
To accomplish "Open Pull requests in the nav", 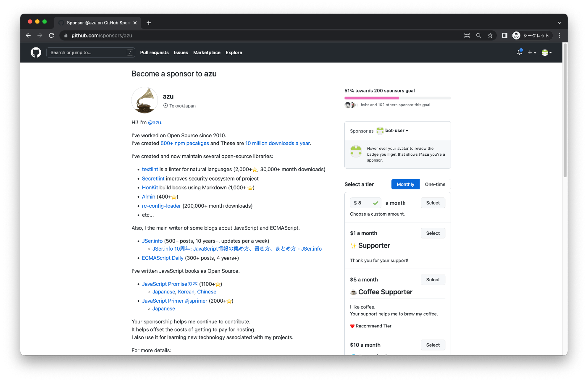I will (x=154, y=52).
